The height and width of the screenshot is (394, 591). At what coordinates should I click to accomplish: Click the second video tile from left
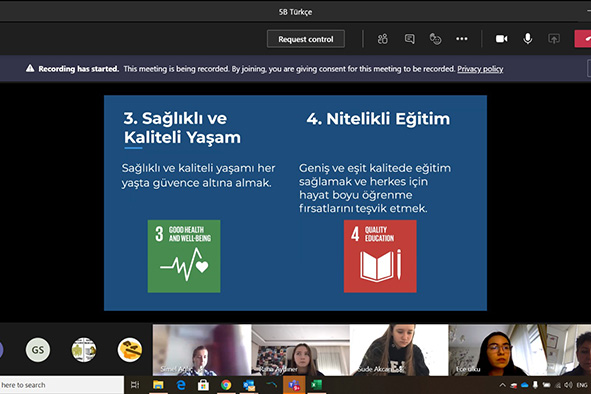click(300, 350)
